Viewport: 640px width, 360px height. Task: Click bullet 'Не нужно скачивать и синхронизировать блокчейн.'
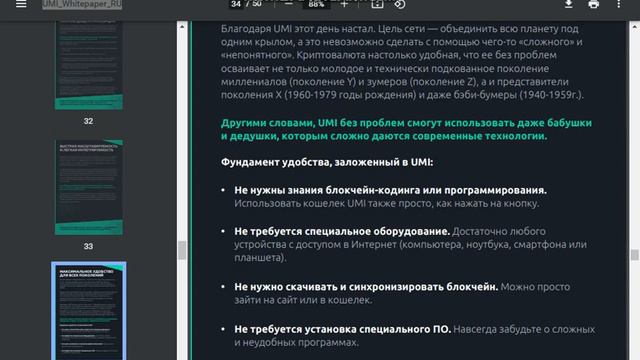366,287
